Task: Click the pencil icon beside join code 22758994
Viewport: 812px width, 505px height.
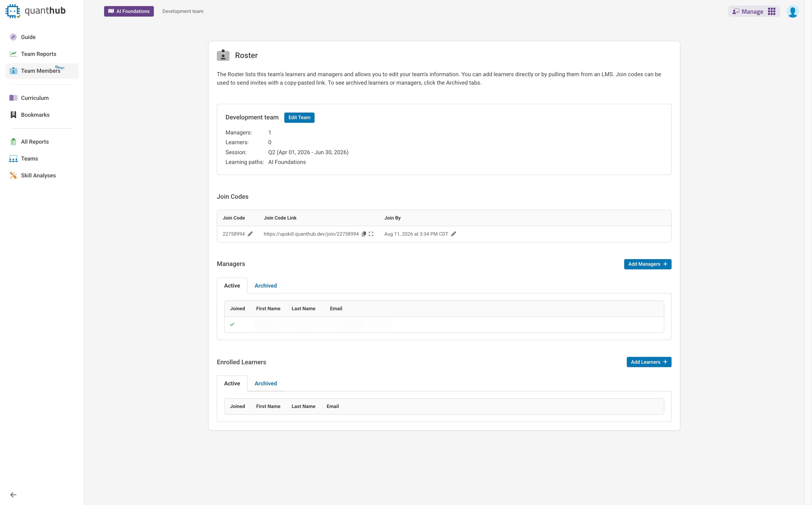Action: click(x=250, y=234)
